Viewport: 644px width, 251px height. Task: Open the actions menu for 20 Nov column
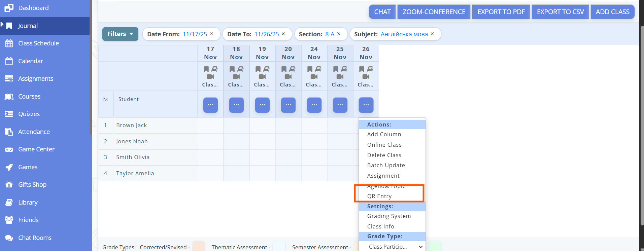(288, 105)
